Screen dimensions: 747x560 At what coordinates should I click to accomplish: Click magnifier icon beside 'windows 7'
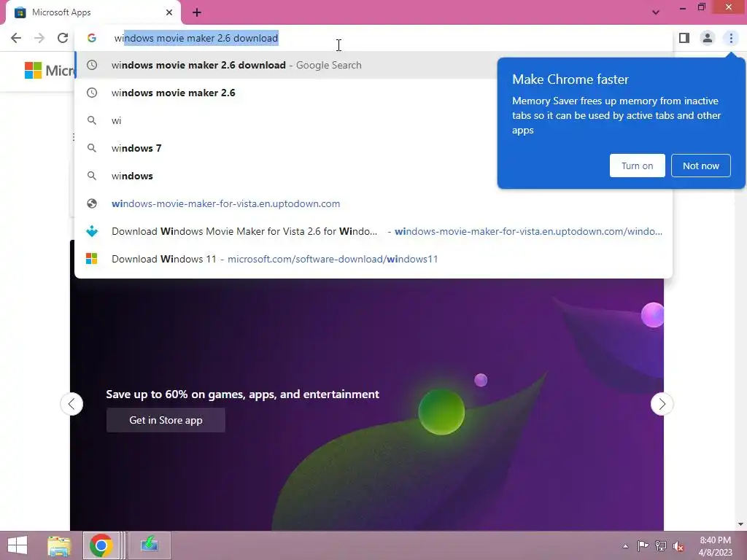[92, 148]
